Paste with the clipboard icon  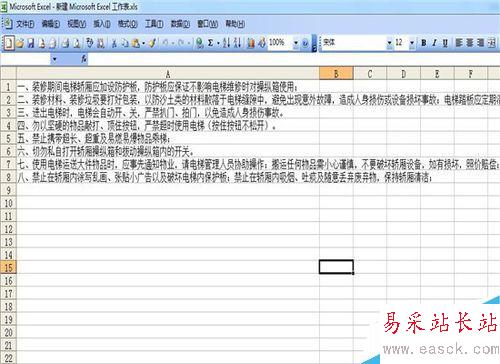coord(135,43)
